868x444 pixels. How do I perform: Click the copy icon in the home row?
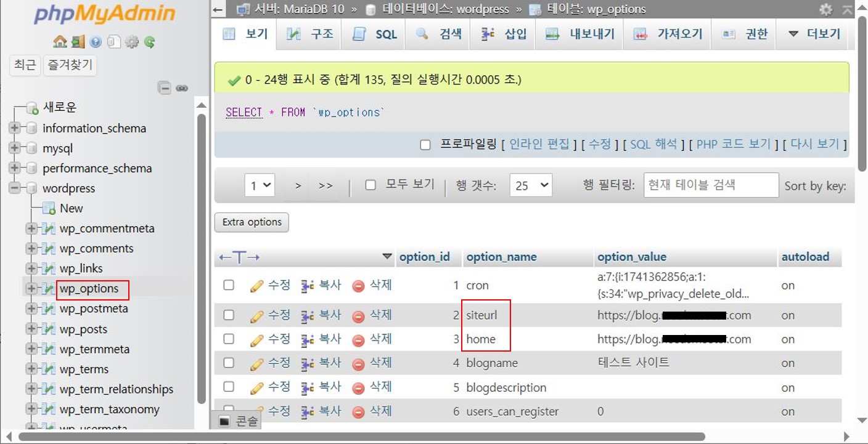pyautogui.click(x=308, y=339)
